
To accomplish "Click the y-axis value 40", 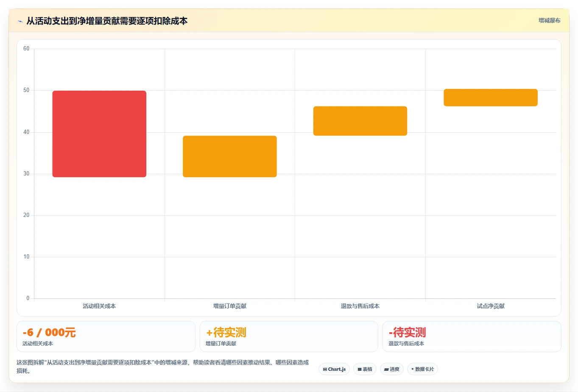I will (x=26, y=132).
